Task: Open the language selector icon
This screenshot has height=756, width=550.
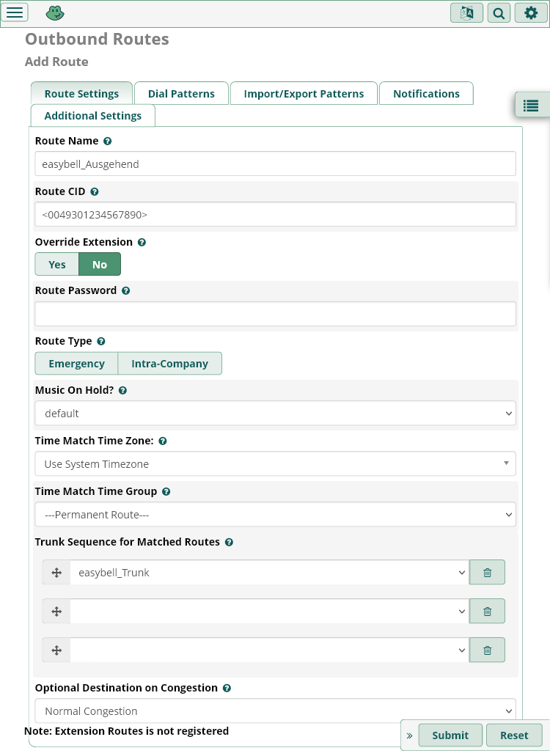Action: click(466, 12)
